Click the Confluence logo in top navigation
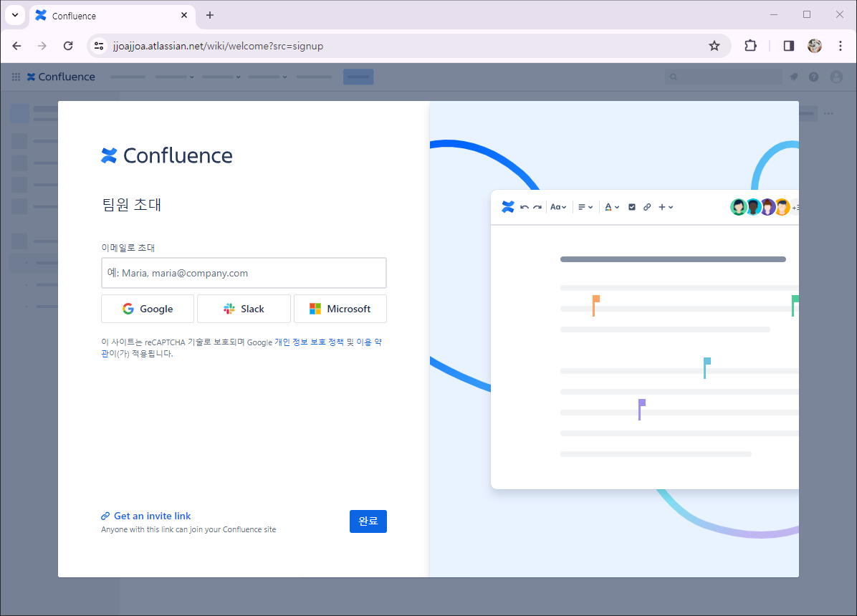Image resolution: width=857 pixels, height=616 pixels. (61, 77)
